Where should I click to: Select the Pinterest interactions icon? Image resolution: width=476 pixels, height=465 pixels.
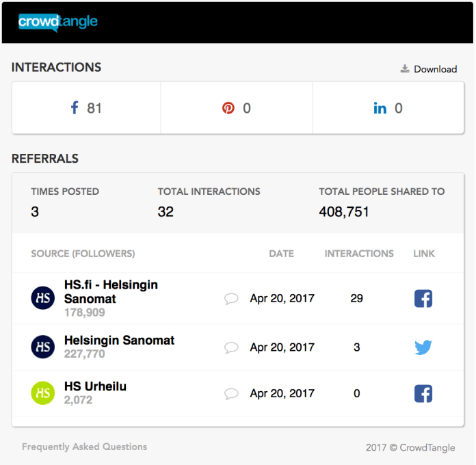pyautogui.click(x=228, y=108)
